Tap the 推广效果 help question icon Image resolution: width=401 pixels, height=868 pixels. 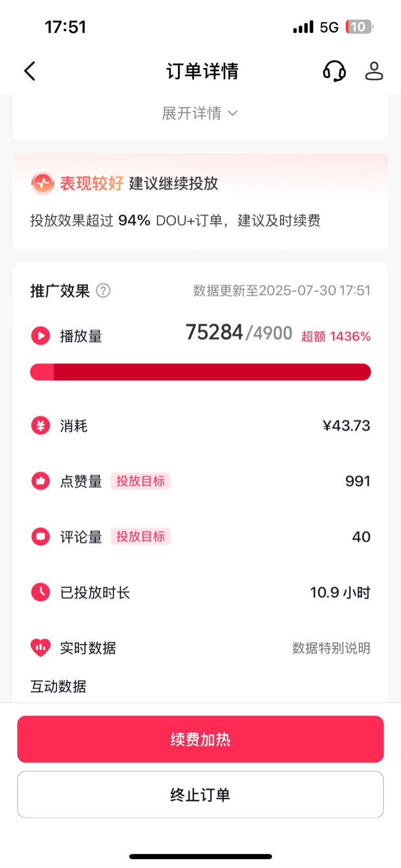(x=103, y=291)
